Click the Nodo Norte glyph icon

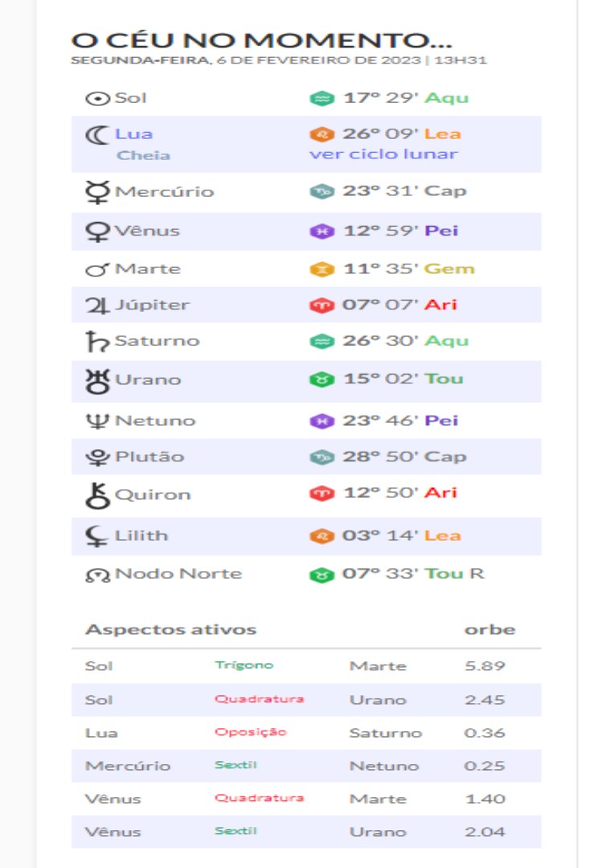click(x=97, y=575)
